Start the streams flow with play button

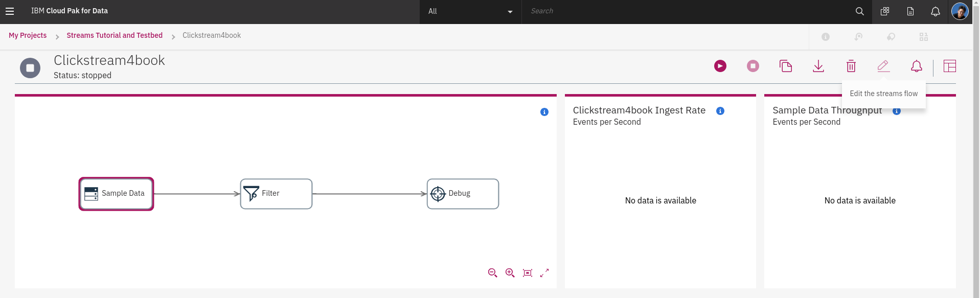coord(720,66)
